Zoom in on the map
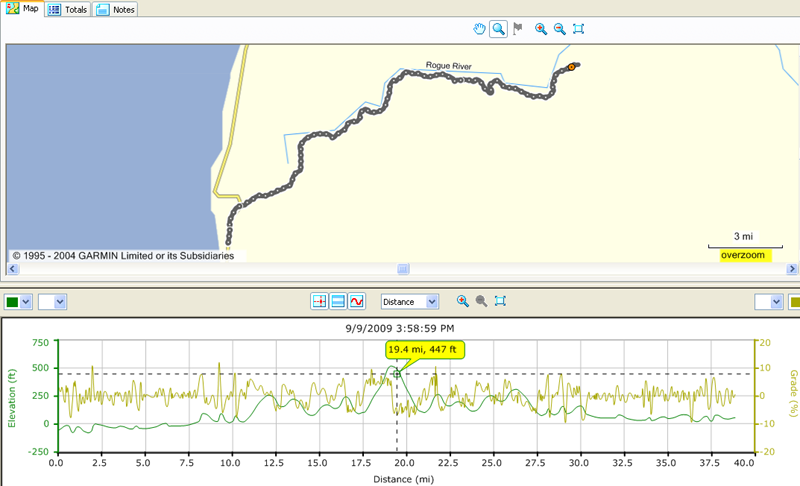 pos(541,29)
